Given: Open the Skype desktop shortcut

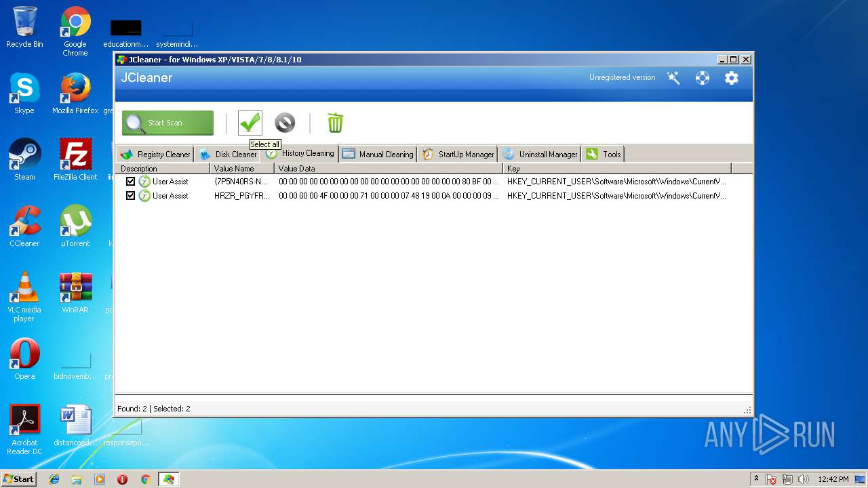Looking at the screenshot, I should click(24, 94).
